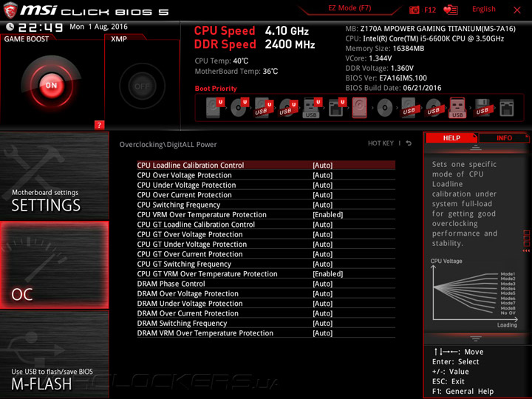Click the date Mon 1 Aug, 2016
Viewport: 532px width, 399px height.
[98, 27]
